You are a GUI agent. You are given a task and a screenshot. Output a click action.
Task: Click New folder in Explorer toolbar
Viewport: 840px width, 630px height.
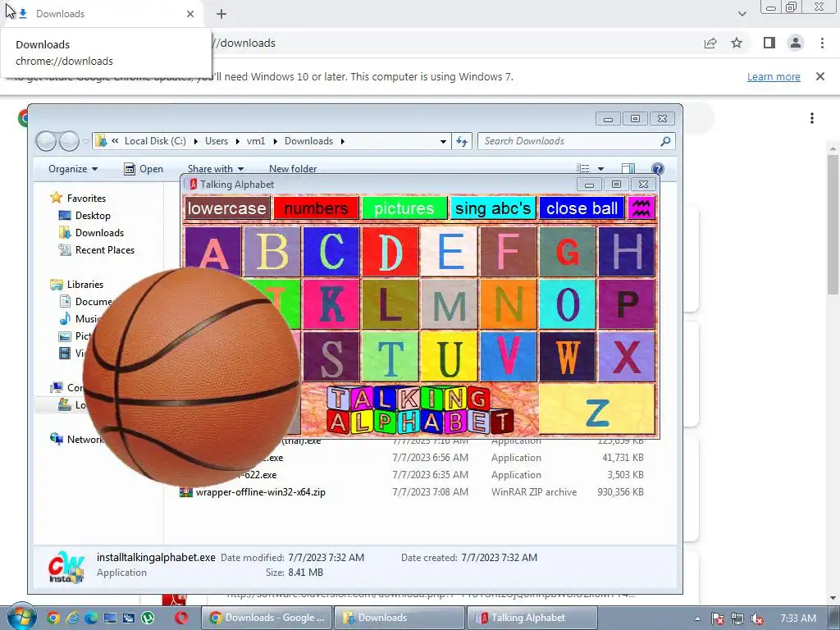[x=293, y=169]
